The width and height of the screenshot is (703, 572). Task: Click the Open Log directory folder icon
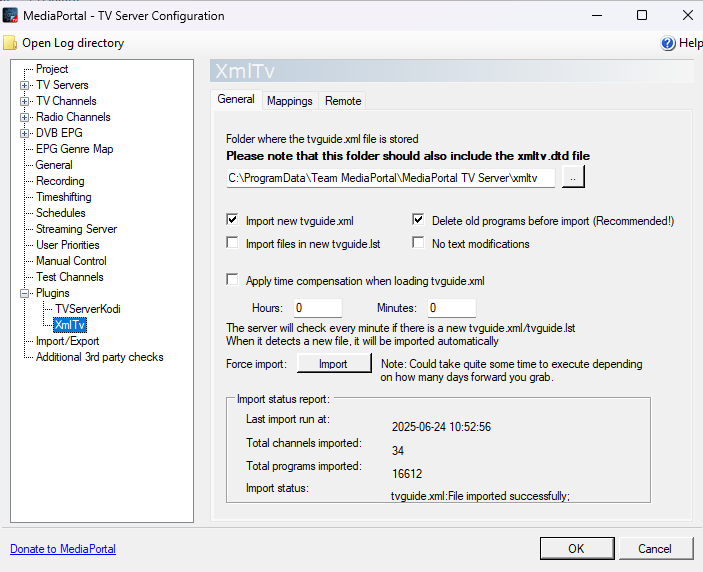(x=10, y=43)
